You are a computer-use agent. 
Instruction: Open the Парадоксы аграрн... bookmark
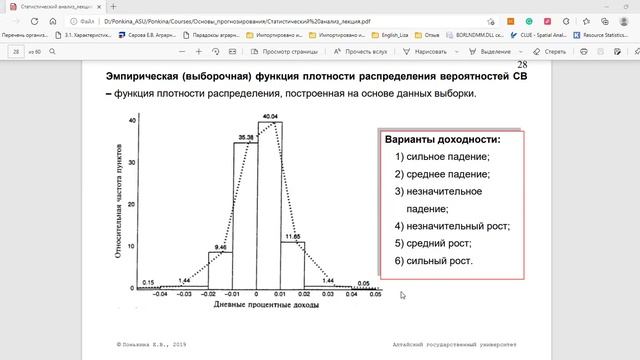point(211,35)
